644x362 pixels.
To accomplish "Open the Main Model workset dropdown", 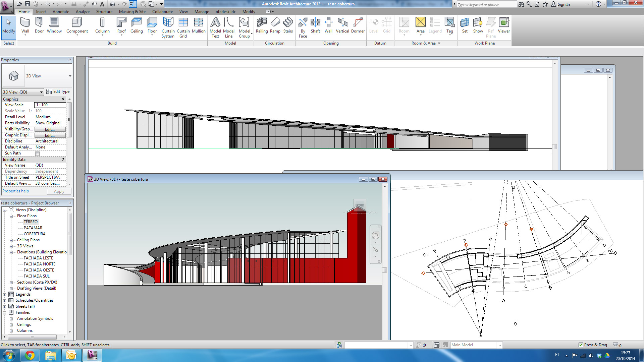I will click(x=500, y=345).
